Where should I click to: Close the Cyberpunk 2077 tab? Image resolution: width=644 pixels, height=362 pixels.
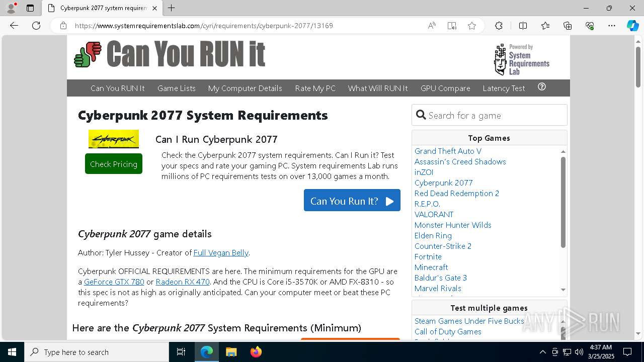pos(154,8)
